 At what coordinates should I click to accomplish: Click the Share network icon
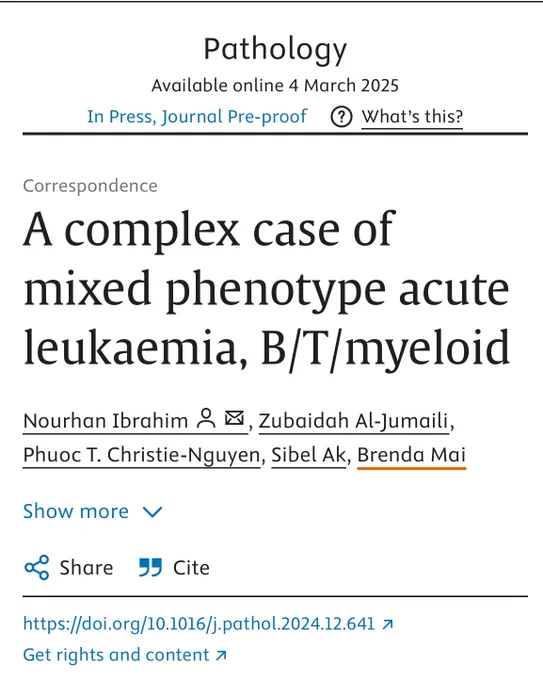[37, 567]
